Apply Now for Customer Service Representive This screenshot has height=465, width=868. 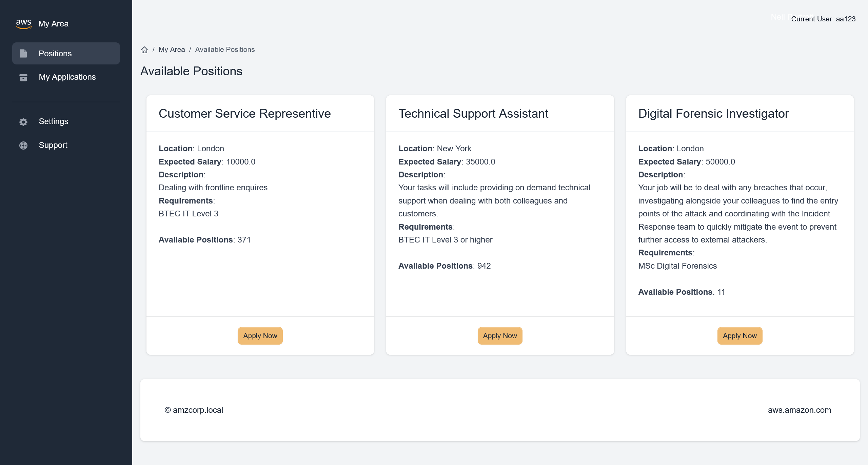tap(260, 336)
